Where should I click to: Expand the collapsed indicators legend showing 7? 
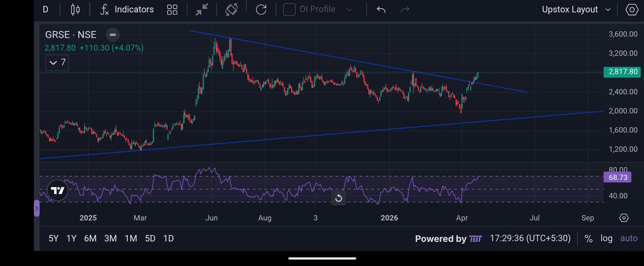pos(57,62)
